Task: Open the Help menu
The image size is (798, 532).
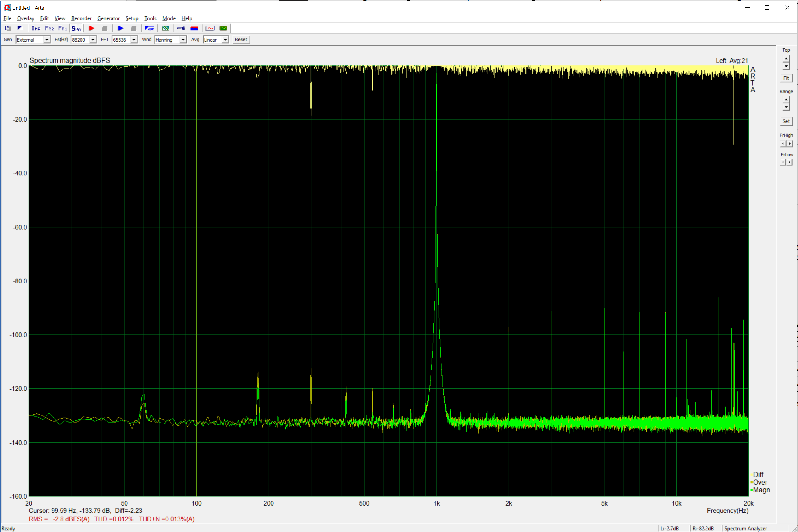Action: pos(187,18)
